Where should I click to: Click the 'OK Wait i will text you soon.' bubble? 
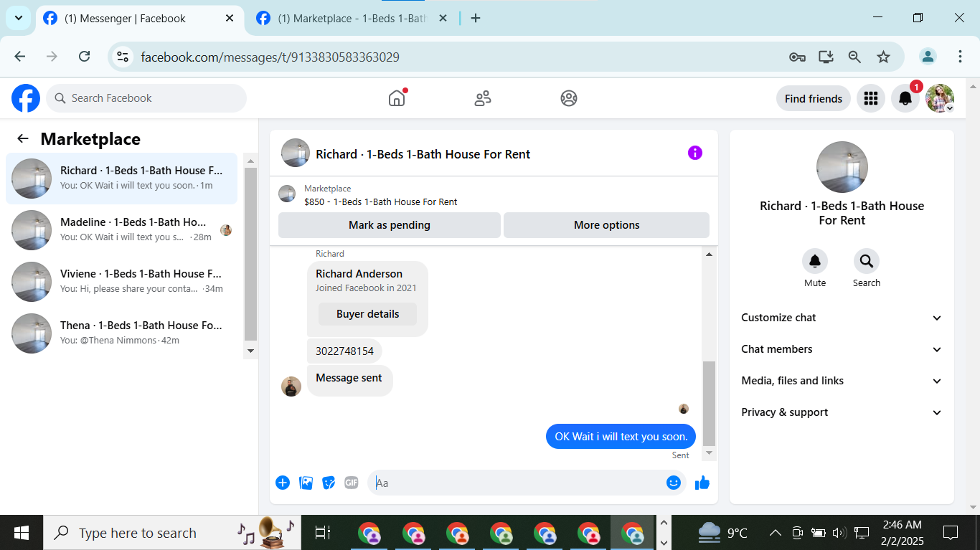[x=621, y=436]
